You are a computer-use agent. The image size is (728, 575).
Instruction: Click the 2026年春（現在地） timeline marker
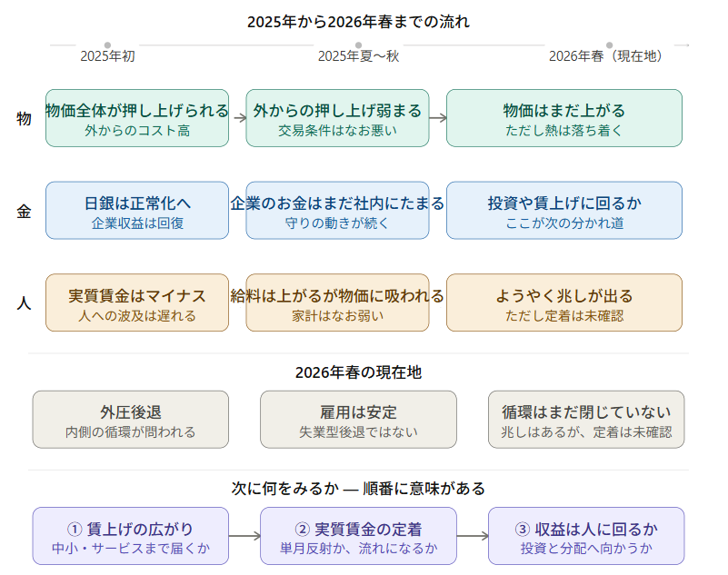[609, 45]
